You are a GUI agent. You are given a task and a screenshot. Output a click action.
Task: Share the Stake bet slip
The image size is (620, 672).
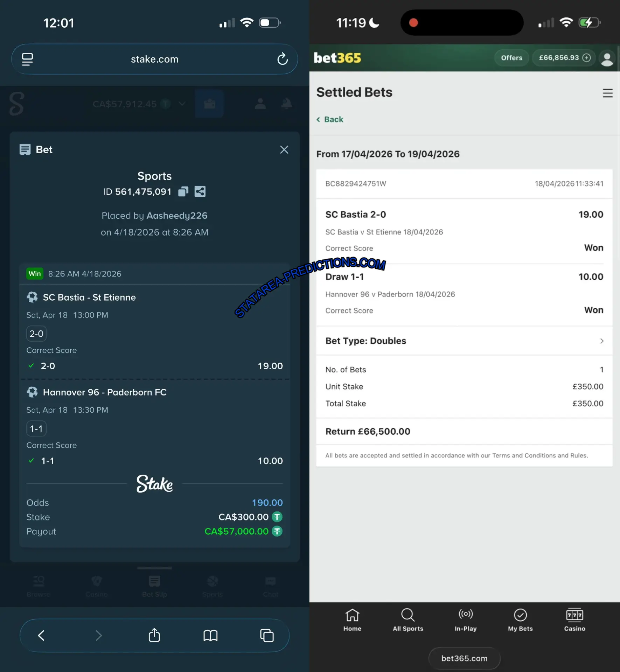[200, 191]
